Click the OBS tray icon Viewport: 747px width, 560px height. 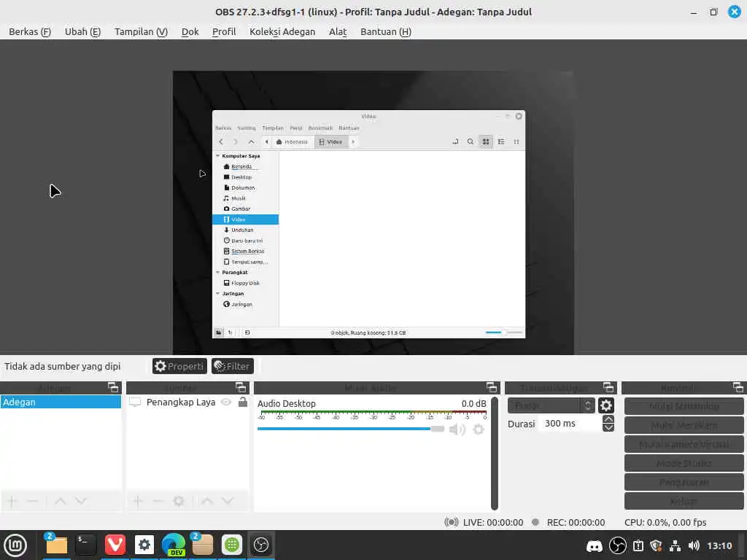point(618,545)
